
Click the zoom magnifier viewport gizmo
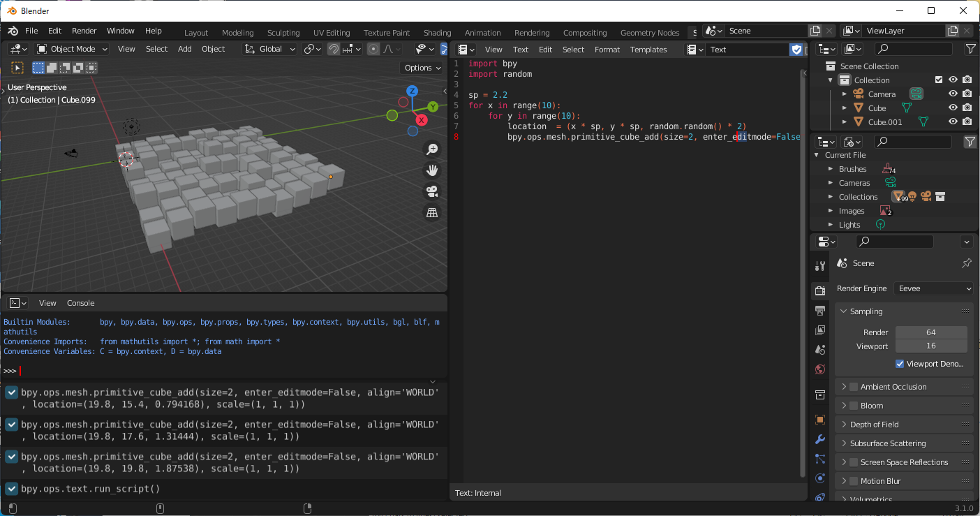(432, 149)
